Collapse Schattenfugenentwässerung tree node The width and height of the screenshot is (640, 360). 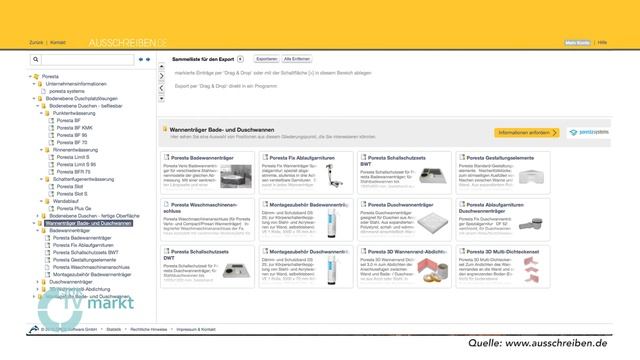42,179
